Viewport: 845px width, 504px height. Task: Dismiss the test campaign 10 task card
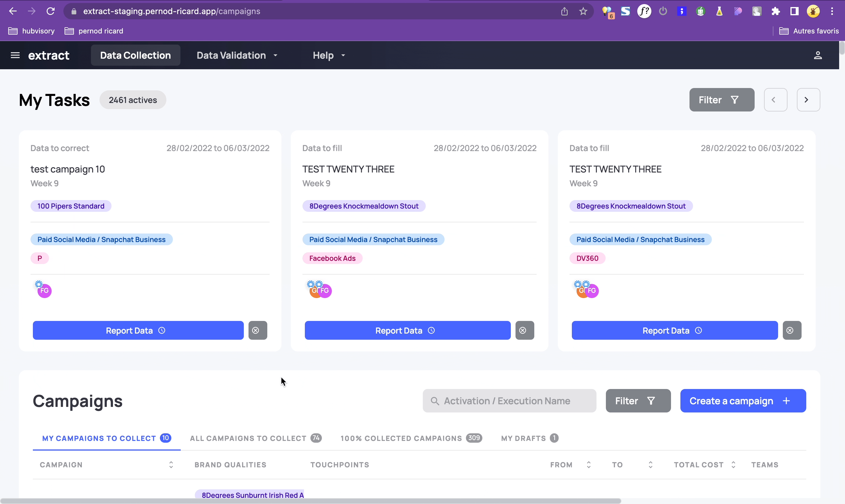(x=257, y=330)
